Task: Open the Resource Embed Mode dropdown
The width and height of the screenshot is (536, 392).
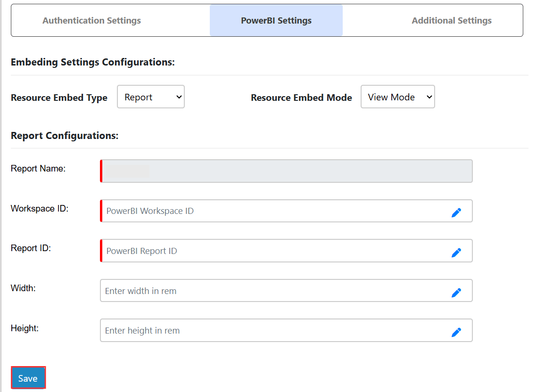Action: (397, 97)
